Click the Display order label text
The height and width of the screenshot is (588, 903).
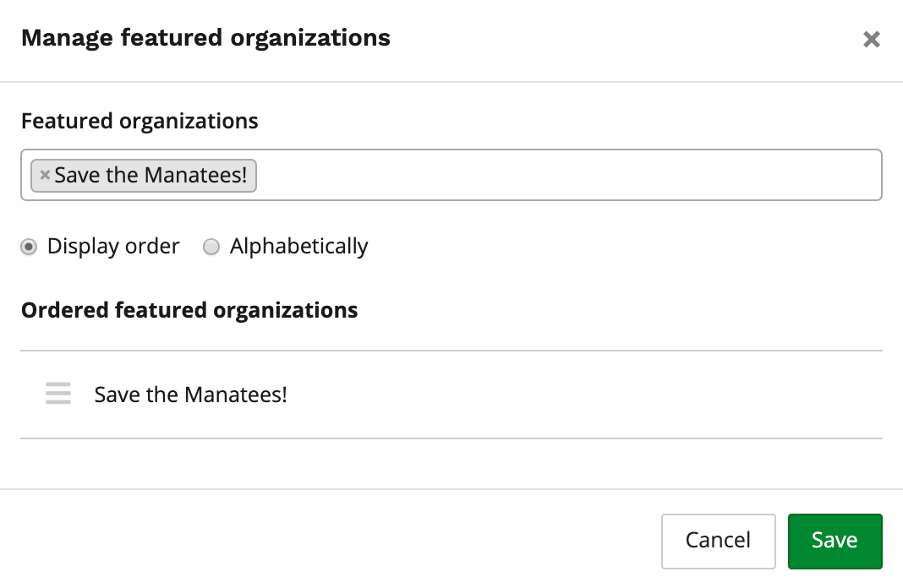click(113, 247)
